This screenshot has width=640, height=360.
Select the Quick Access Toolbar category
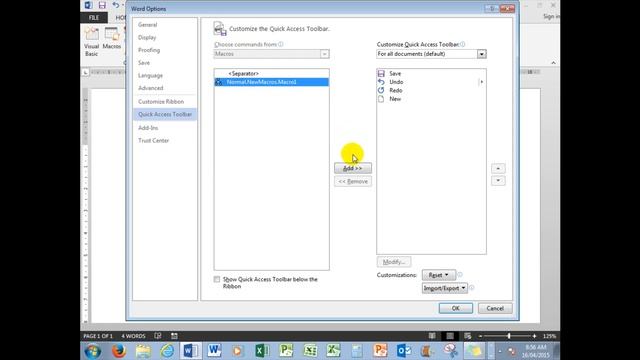[x=165, y=114]
